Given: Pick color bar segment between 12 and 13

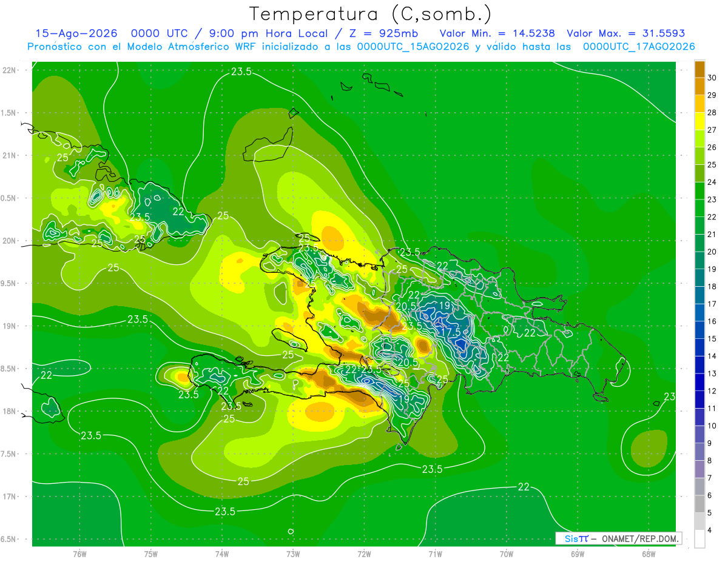Looking at the screenshot, I should click(699, 382).
